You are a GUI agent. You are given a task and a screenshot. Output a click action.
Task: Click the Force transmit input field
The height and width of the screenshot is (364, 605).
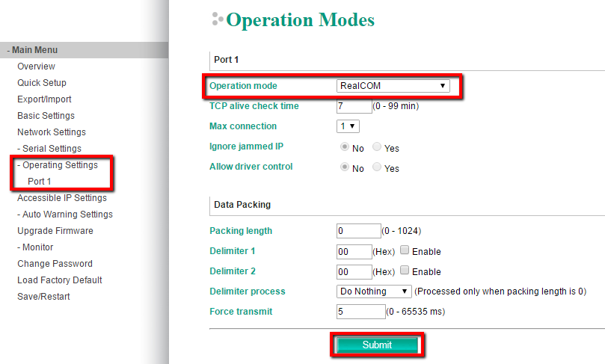click(x=360, y=311)
